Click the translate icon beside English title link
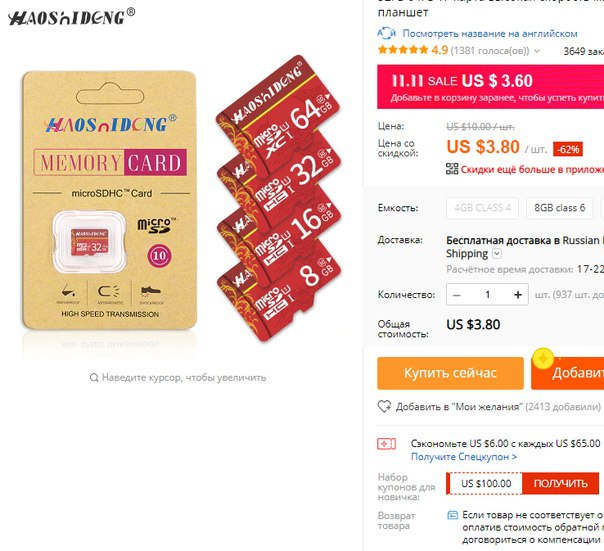This screenshot has width=604, height=551. point(386,33)
